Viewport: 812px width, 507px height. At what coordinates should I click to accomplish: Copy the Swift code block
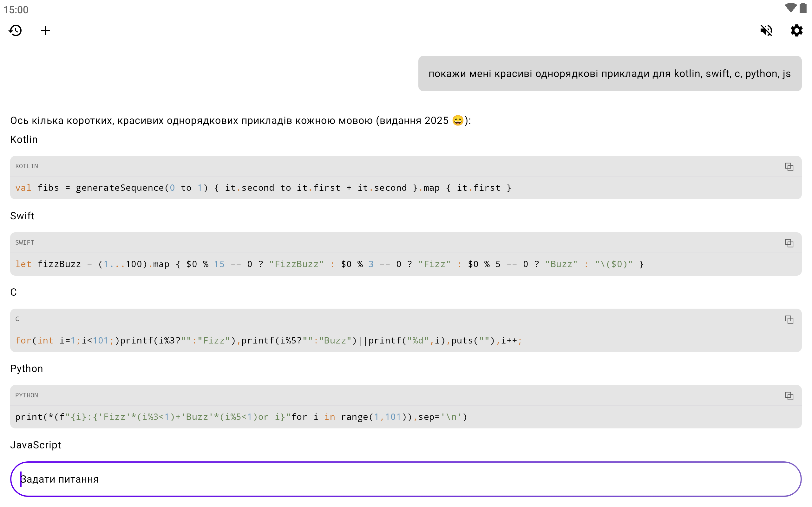point(789,243)
